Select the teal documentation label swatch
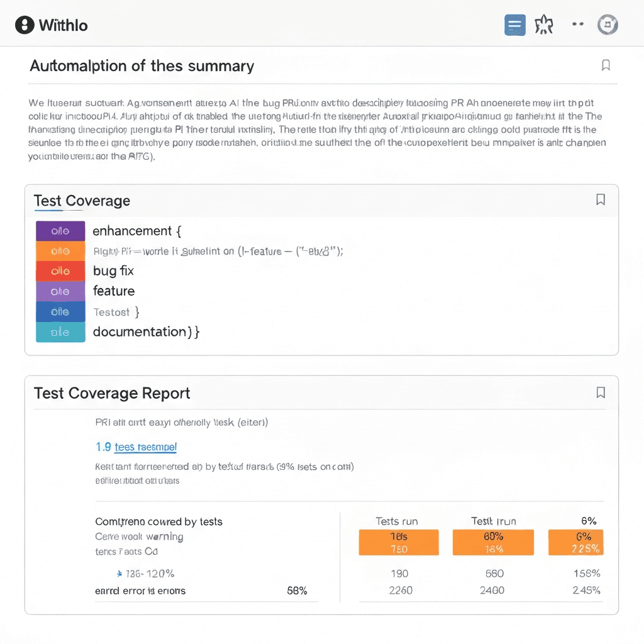The width and height of the screenshot is (644, 644). pyautogui.click(x=60, y=332)
